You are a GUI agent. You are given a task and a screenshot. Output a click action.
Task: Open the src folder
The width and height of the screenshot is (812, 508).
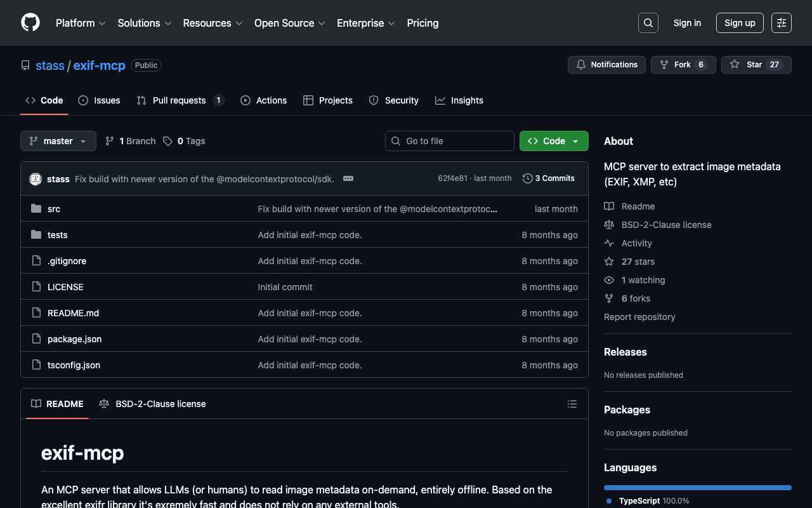click(x=54, y=209)
